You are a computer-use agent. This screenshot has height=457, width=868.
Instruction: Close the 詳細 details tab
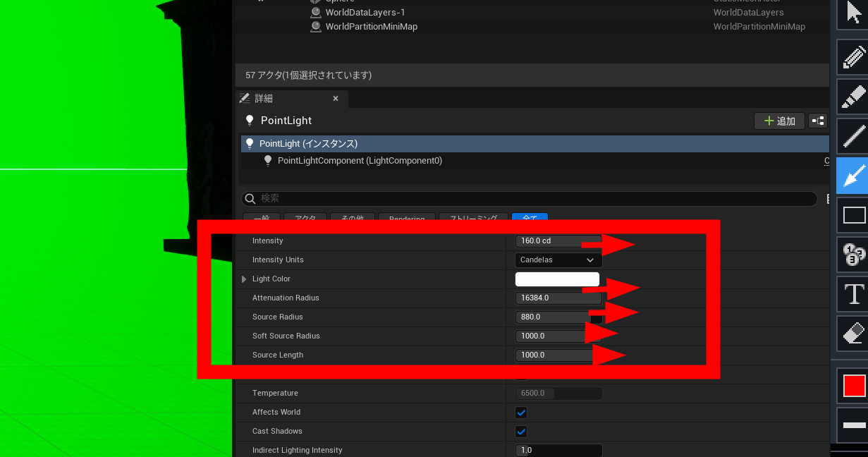click(336, 99)
